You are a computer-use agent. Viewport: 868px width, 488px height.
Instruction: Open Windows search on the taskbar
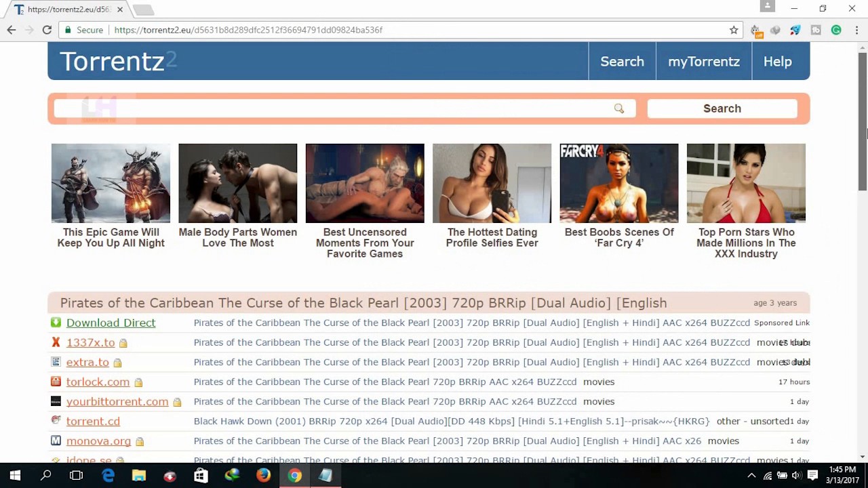pos(46,476)
